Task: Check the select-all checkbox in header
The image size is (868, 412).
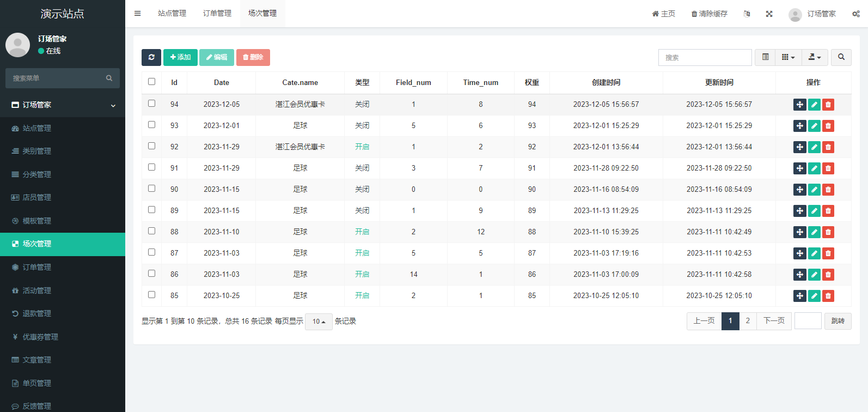Action: [x=152, y=82]
